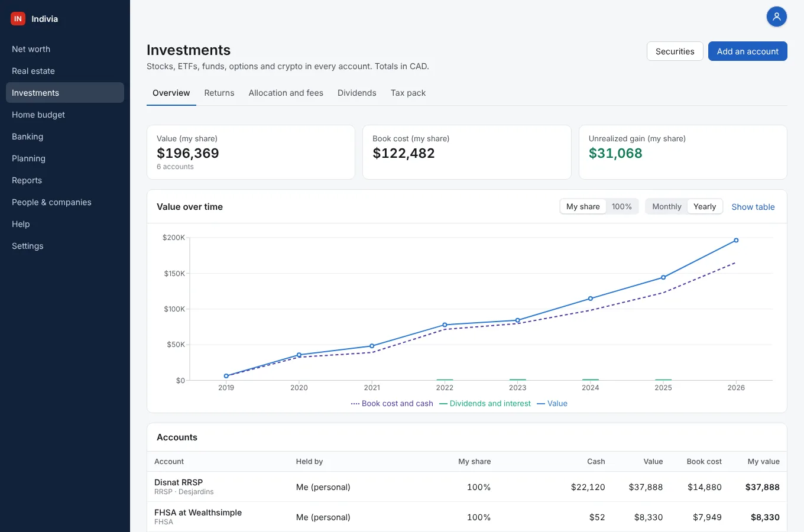Click the 2026 data point on the Value line

(x=736, y=241)
